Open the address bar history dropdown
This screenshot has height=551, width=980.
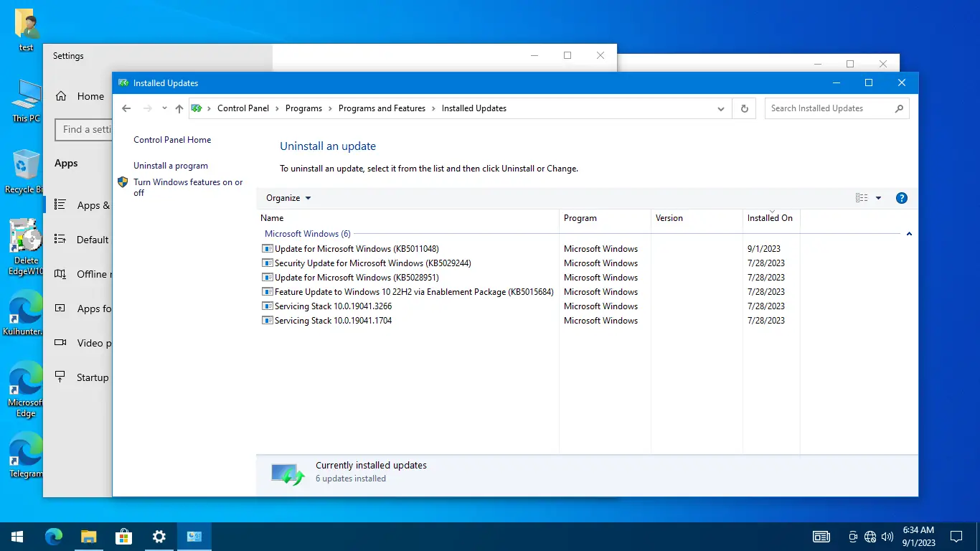point(721,108)
